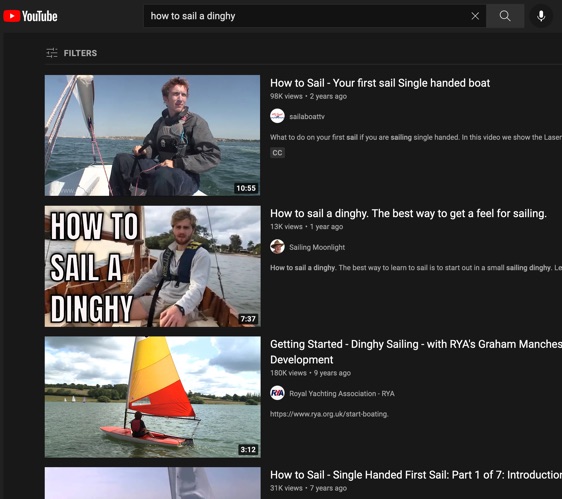Start voice search with the microphone icon
Image resolution: width=562 pixels, height=499 pixels.
[x=541, y=16]
